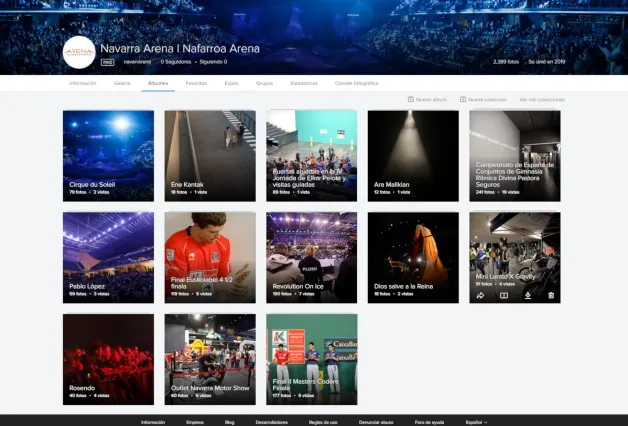Click the Arena profile avatar
The image size is (628, 426).
[79, 52]
